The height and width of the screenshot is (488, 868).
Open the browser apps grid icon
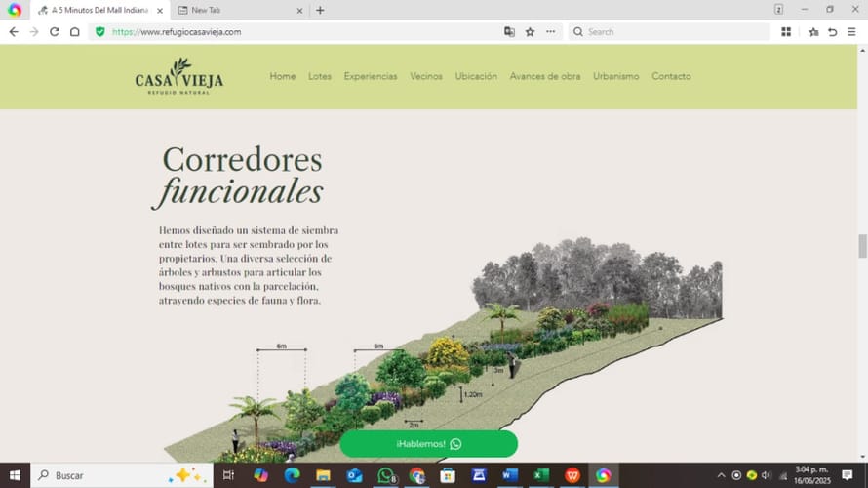coord(786,32)
